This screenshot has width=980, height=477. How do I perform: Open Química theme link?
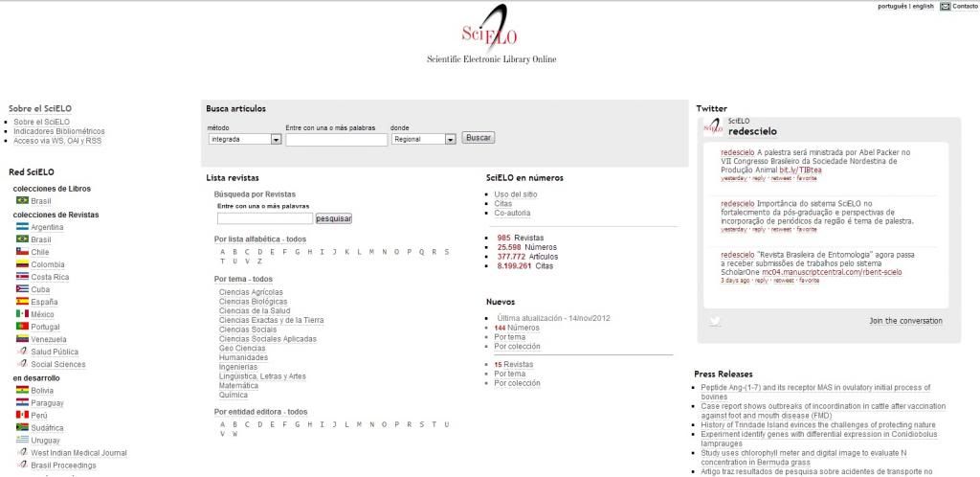pyautogui.click(x=234, y=395)
